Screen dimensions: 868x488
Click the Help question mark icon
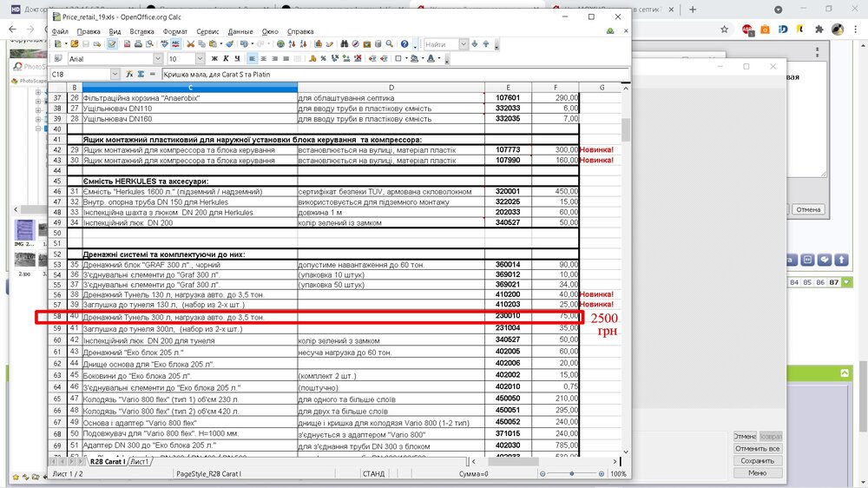(404, 44)
